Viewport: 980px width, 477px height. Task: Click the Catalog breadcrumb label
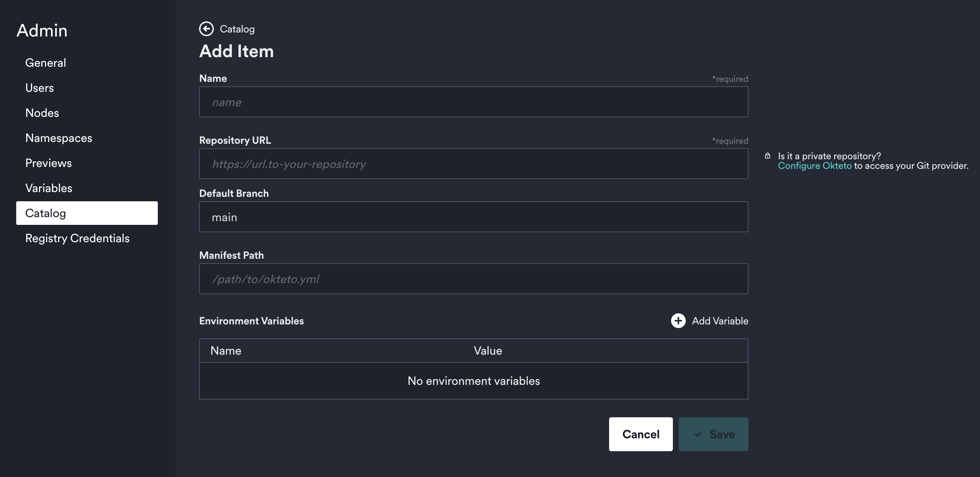pyautogui.click(x=237, y=29)
